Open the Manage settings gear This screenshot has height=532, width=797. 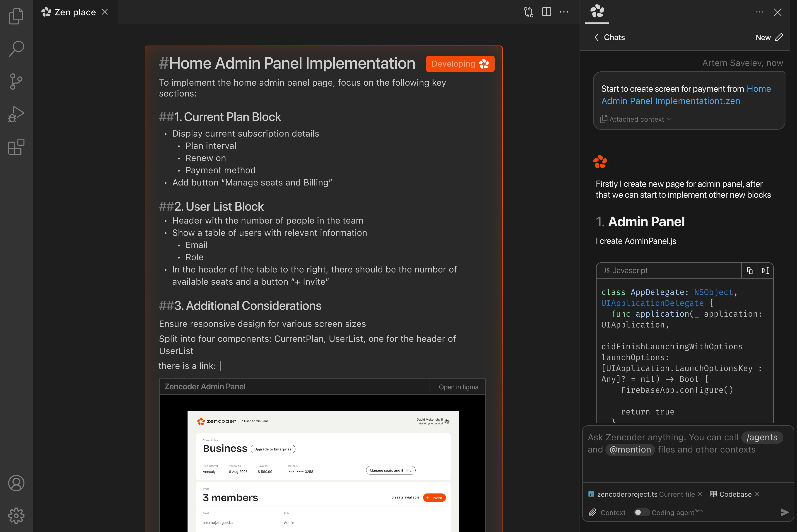[16, 516]
